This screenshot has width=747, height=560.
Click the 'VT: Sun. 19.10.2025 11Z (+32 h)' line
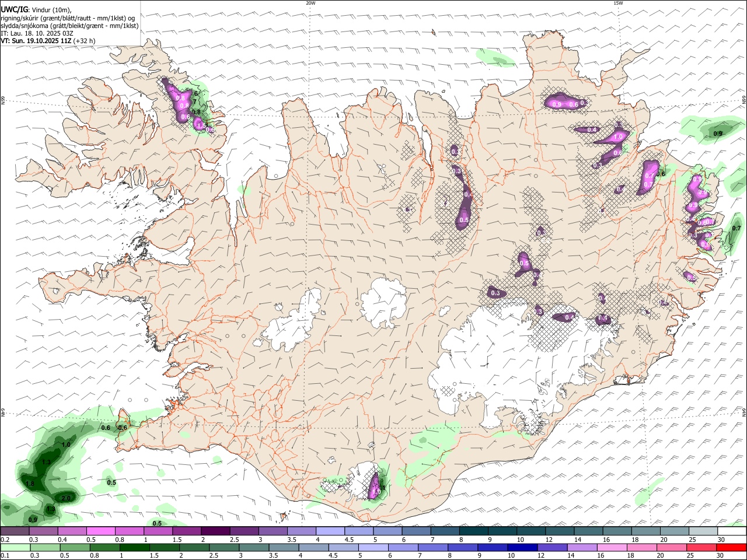48,41
